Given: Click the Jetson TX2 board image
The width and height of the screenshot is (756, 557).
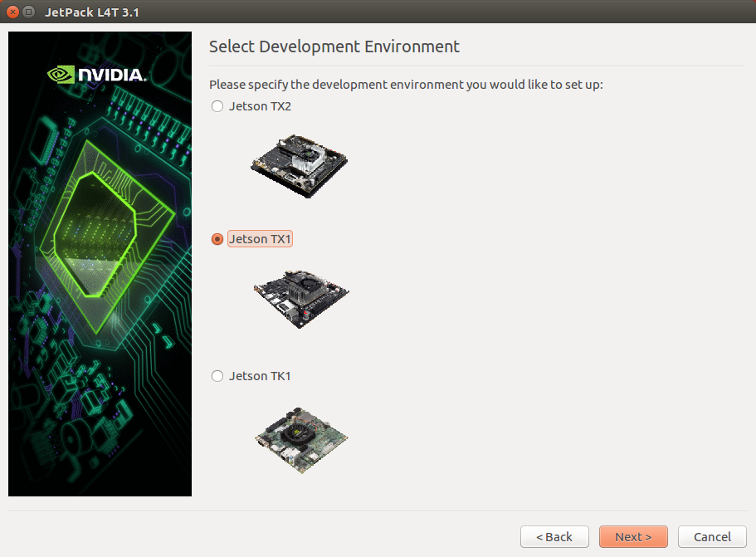Looking at the screenshot, I should pyautogui.click(x=300, y=164).
